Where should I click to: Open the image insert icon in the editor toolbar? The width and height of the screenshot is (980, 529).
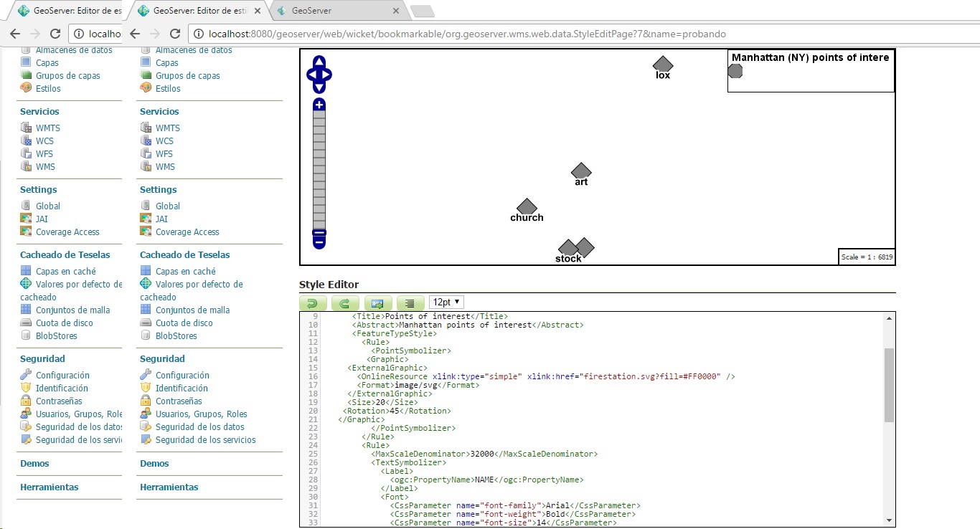378,302
